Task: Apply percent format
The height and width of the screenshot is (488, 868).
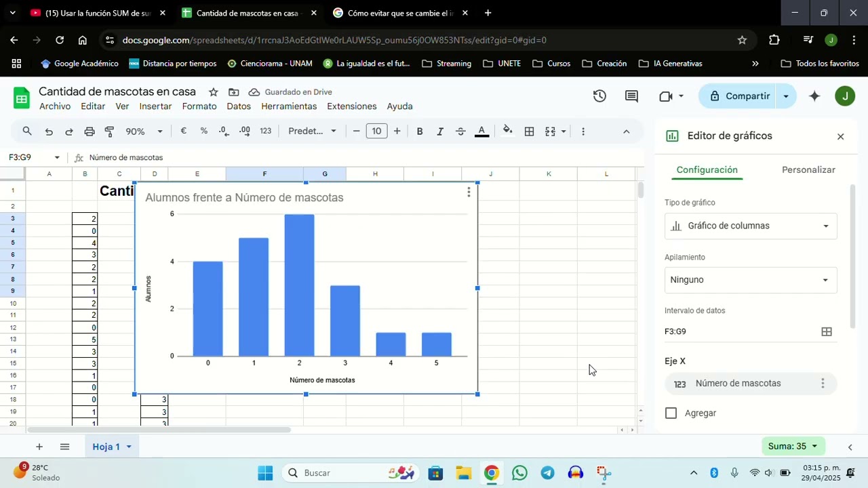Action: point(203,131)
